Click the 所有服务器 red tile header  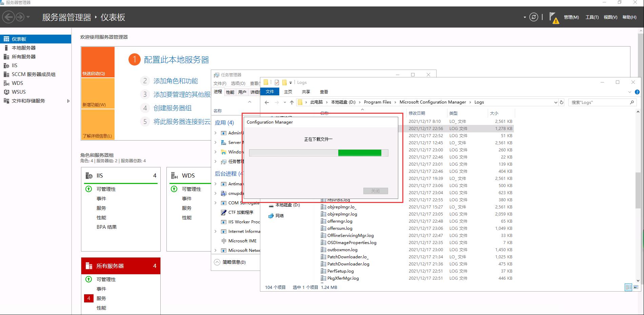coord(121,266)
